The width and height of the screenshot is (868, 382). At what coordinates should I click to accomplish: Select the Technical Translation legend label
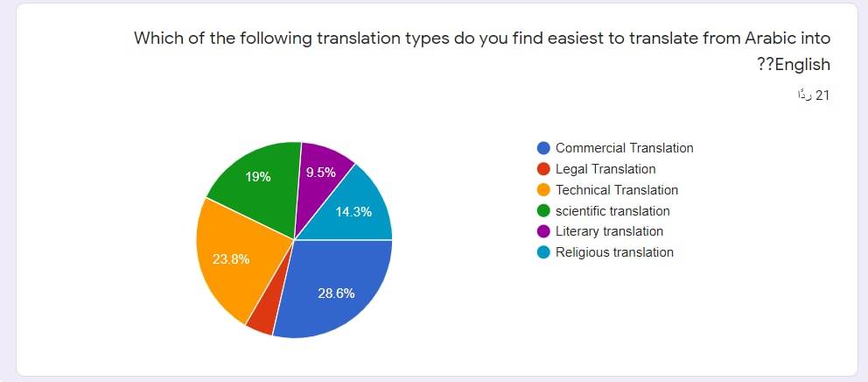617,190
